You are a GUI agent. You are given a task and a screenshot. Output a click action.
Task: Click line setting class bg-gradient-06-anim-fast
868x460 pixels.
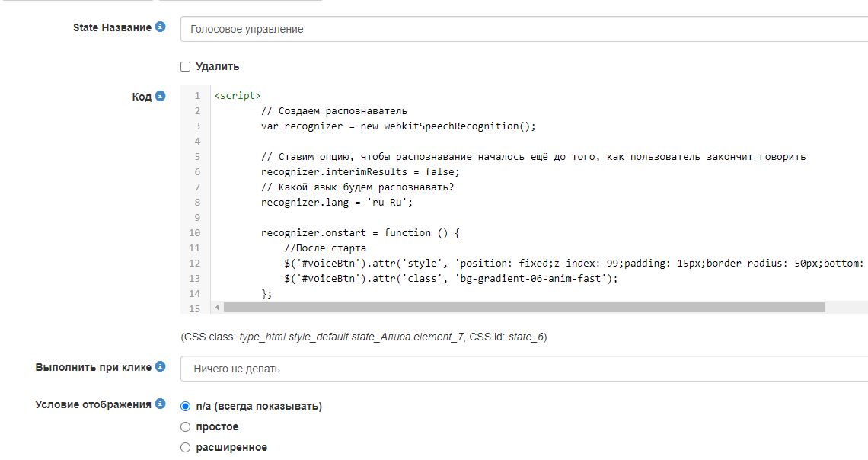click(x=452, y=279)
